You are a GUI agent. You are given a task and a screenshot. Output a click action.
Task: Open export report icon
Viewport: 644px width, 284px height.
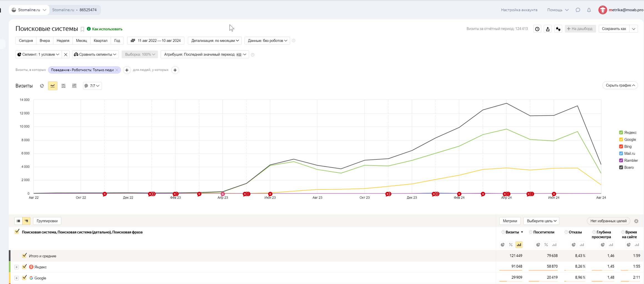click(548, 29)
